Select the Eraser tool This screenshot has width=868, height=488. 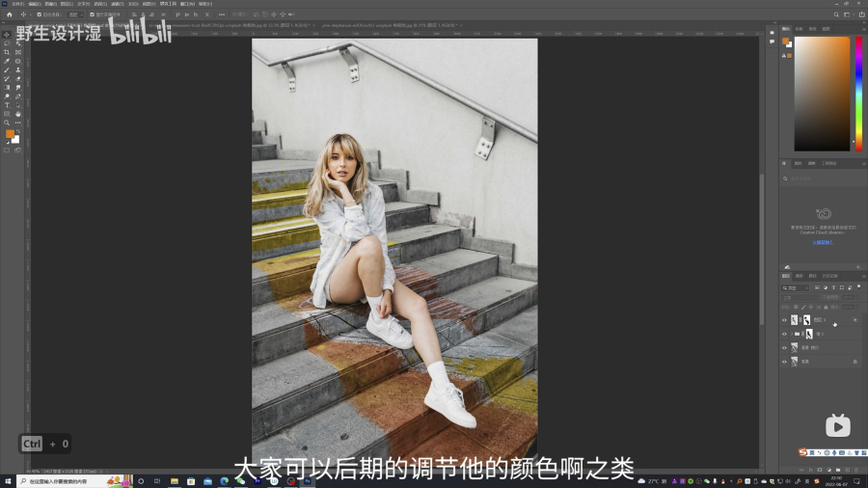(18, 78)
